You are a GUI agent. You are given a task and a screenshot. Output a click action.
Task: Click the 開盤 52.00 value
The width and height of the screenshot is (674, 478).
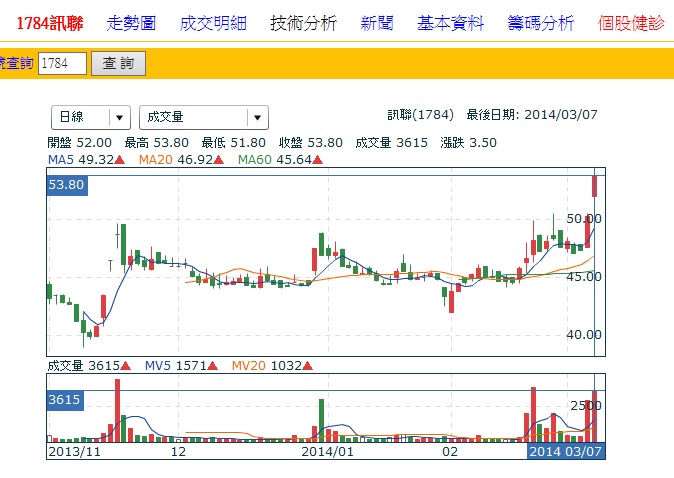[x=80, y=143]
